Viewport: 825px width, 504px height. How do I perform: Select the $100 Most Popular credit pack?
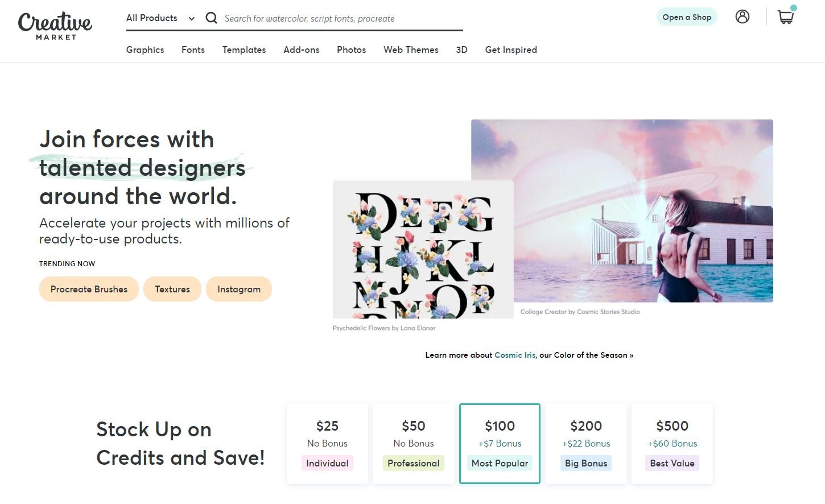[x=500, y=443]
